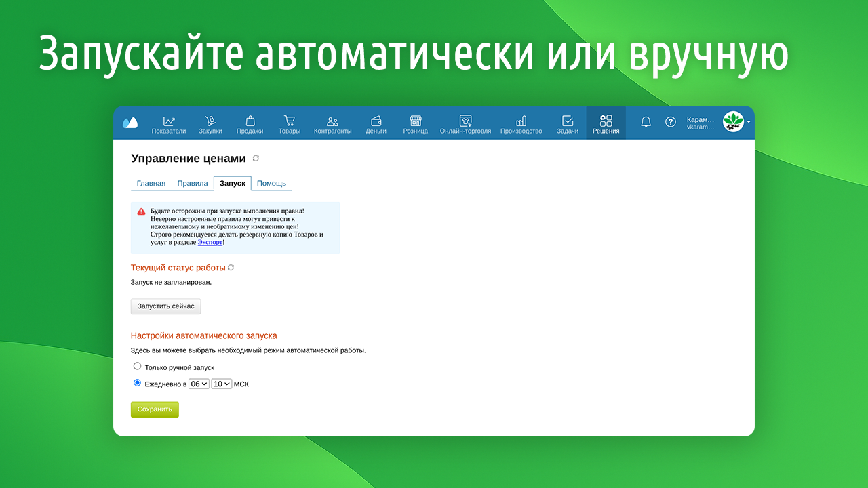Switch to the Помощь tab
This screenshot has height=488, width=868.
tap(271, 184)
